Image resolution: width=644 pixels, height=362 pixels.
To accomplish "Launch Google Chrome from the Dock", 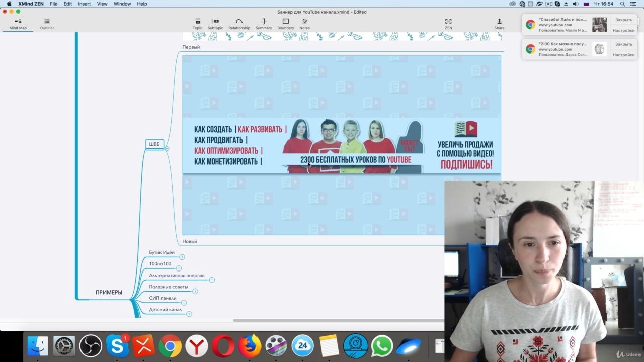I will 170,346.
